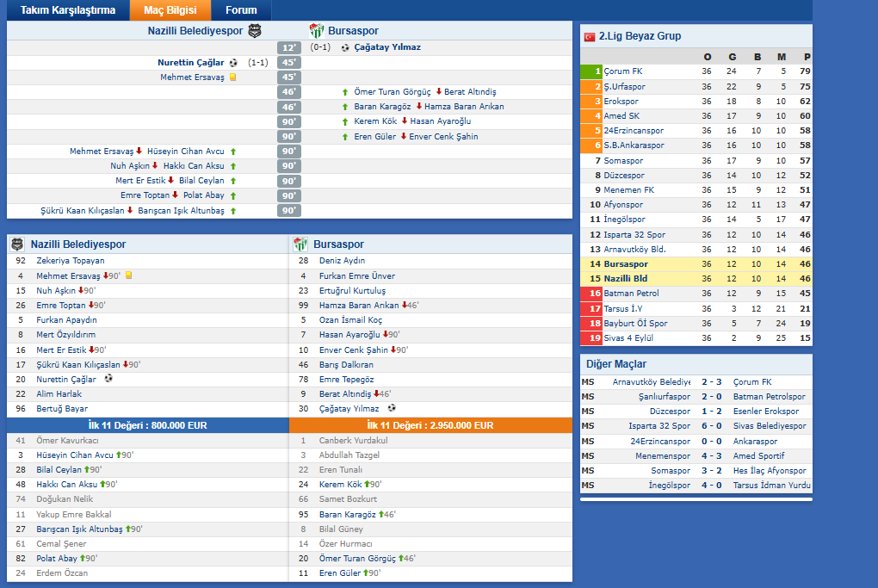Viewport: 878px width, 588px height.
Task: Click Nazilli Belediyespor crest in match header
Action: [x=254, y=31]
